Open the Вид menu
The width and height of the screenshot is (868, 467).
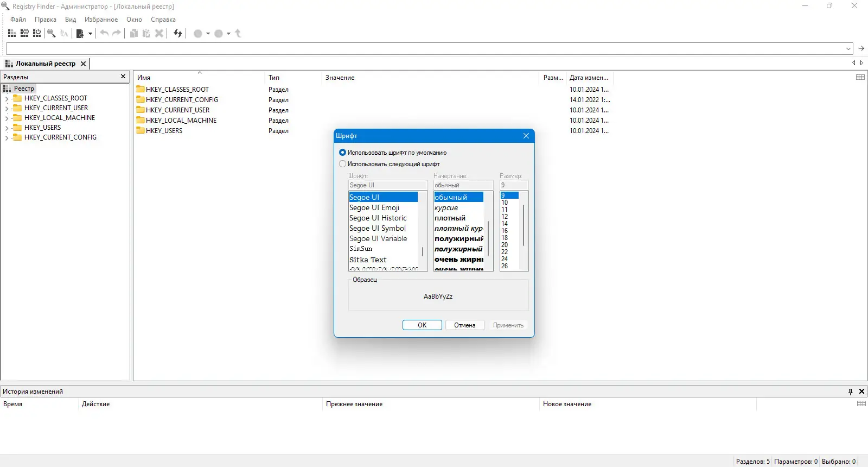(x=71, y=20)
